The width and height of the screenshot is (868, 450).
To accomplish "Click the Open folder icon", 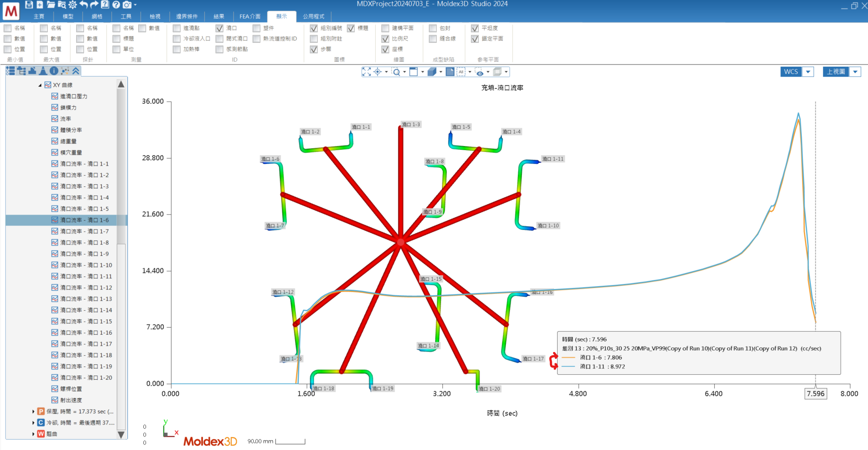I will pyautogui.click(x=51, y=5).
